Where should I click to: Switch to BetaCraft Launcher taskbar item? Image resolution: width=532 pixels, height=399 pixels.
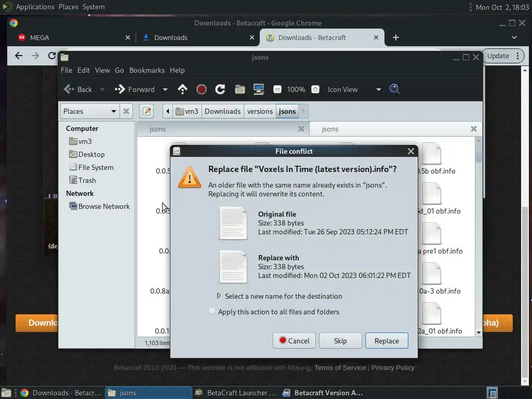236,393
